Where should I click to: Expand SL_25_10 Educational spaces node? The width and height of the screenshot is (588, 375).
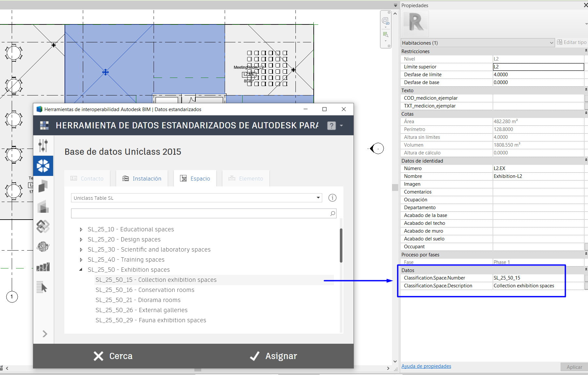tap(81, 229)
